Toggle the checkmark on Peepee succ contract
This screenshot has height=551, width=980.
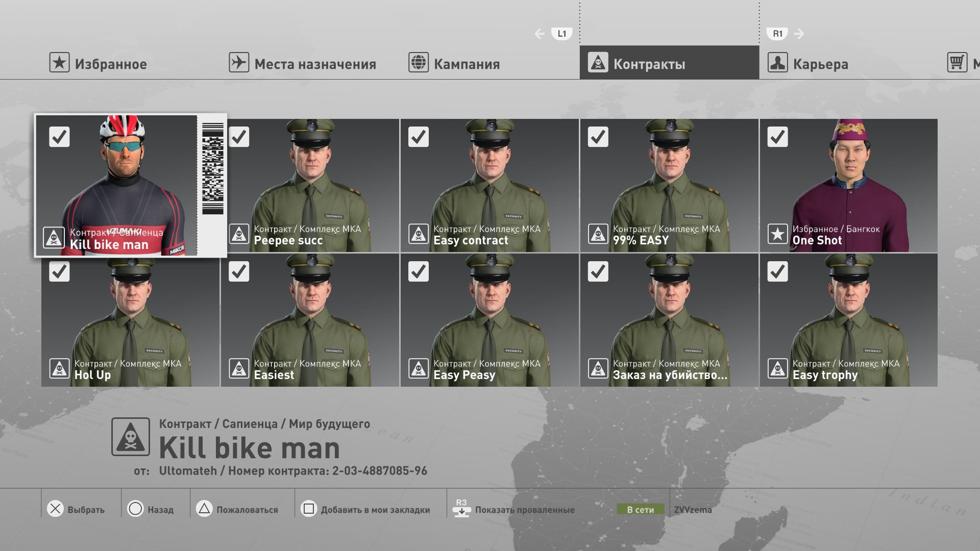click(239, 137)
